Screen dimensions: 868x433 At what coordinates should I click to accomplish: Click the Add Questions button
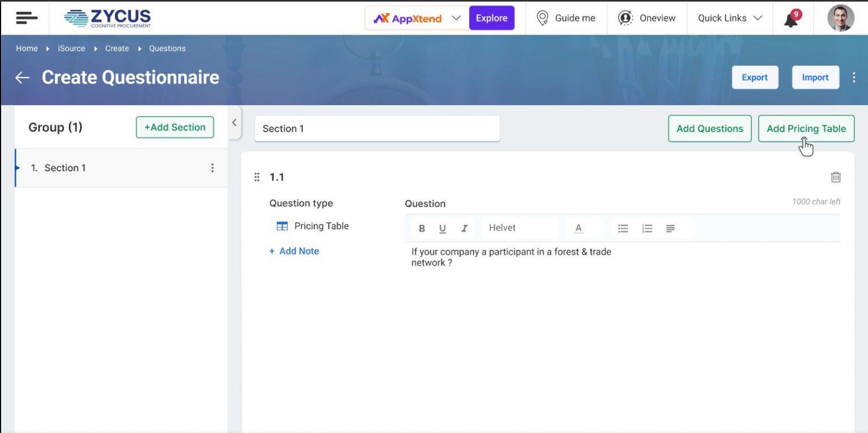pos(709,128)
